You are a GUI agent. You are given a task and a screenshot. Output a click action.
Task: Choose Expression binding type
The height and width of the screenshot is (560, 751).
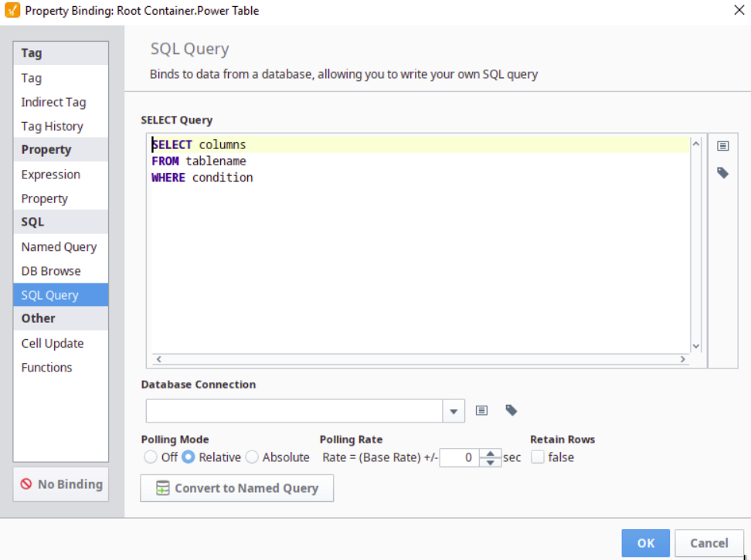click(51, 175)
